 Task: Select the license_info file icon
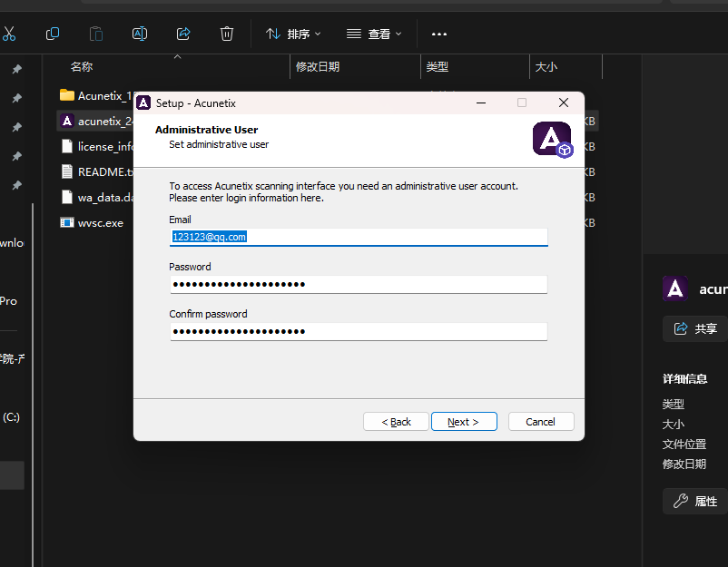(67, 146)
